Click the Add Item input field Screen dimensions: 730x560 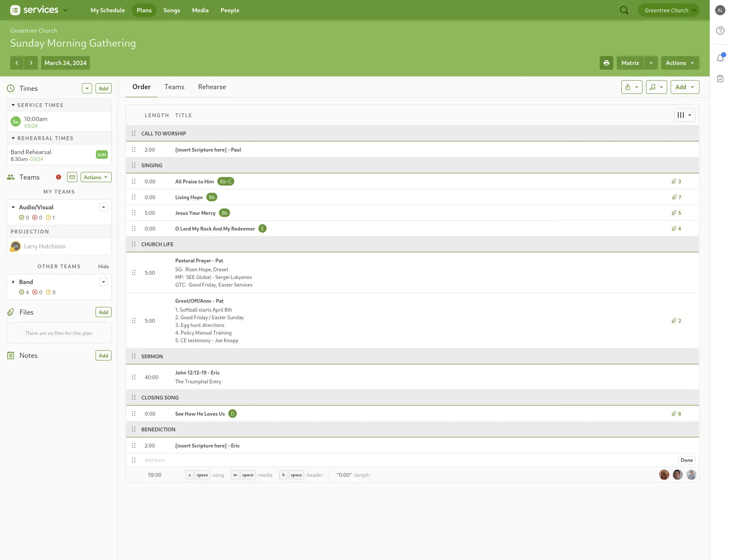382,460
